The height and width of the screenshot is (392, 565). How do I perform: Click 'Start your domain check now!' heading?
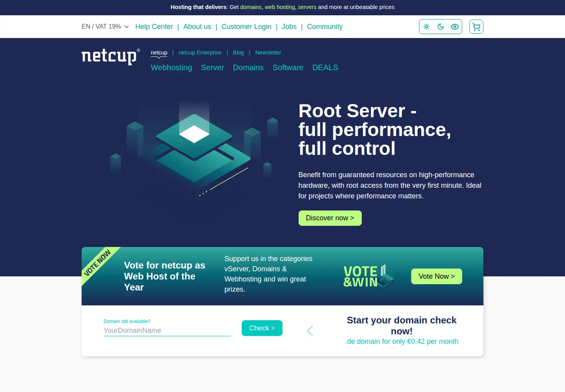coord(402,326)
